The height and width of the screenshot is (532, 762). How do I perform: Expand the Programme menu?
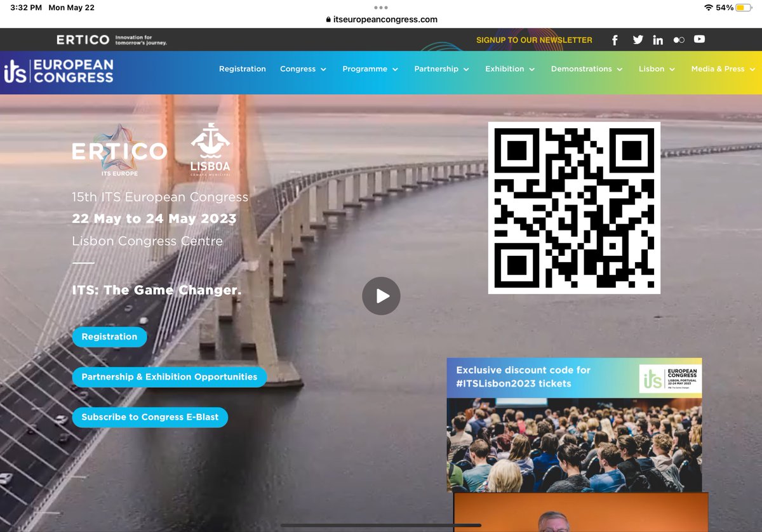click(x=370, y=69)
